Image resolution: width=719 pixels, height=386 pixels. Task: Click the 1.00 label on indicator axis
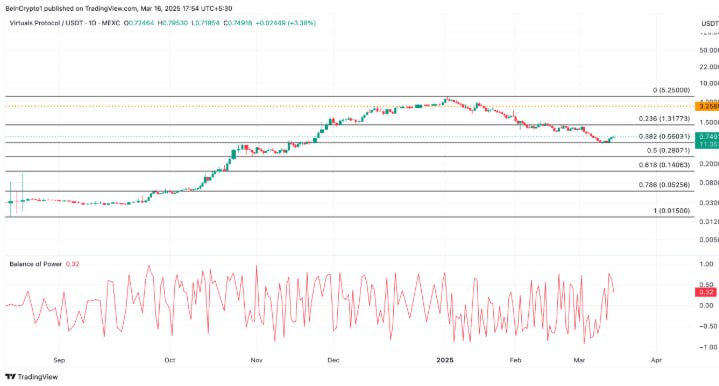[707, 264]
